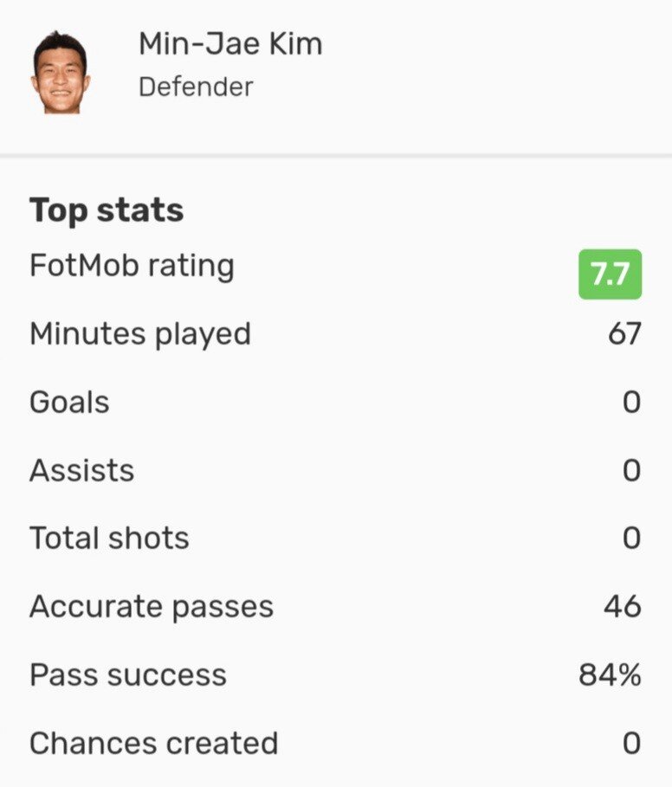Tap the Assists value of 0
This screenshot has height=787, width=672.
click(631, 471)
